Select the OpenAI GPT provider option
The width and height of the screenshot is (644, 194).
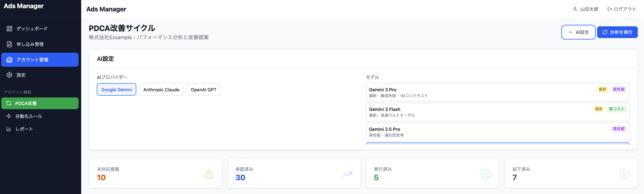coord(203,90)
